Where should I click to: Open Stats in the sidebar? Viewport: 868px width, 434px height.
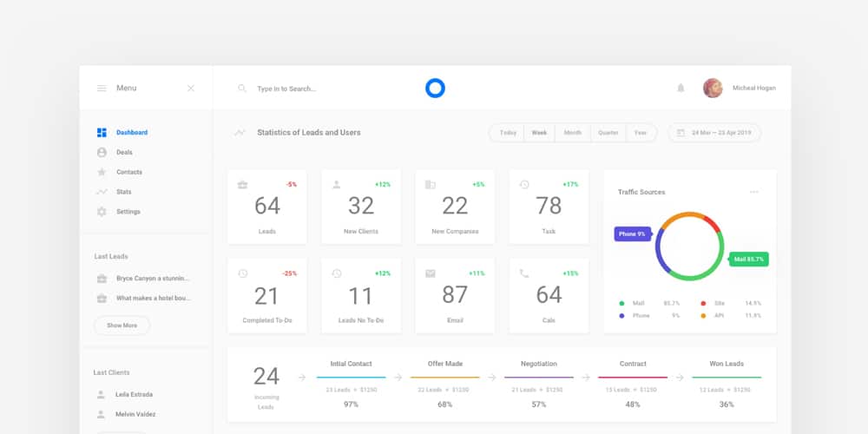click(123, 192)
